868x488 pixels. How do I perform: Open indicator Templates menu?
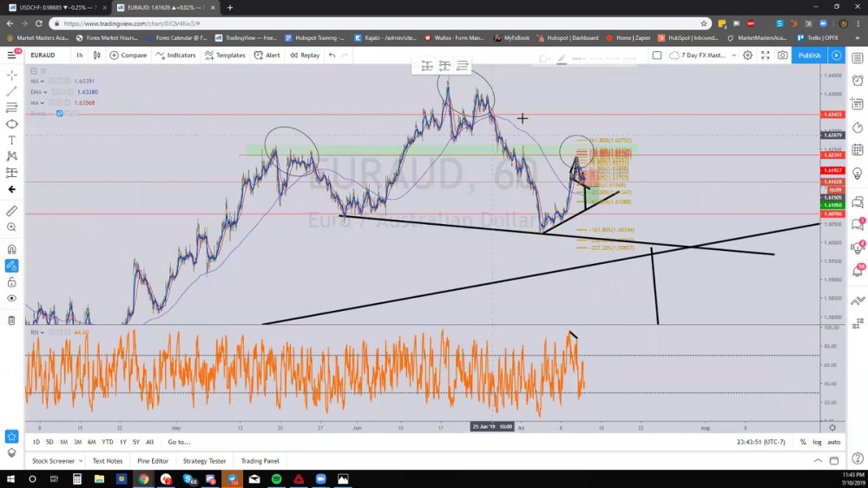point(225,55)
